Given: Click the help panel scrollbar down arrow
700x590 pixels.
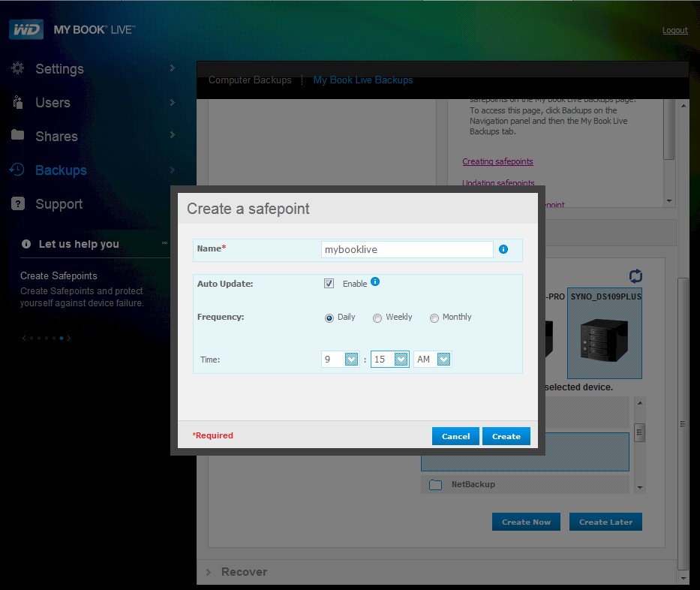Looking at the screenshot, I should (x=668, y=201).
